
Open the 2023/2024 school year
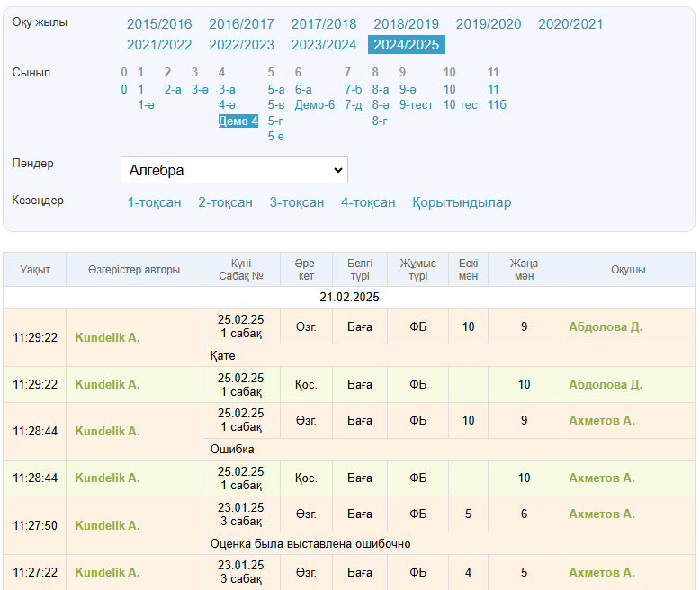pos(324,44)
